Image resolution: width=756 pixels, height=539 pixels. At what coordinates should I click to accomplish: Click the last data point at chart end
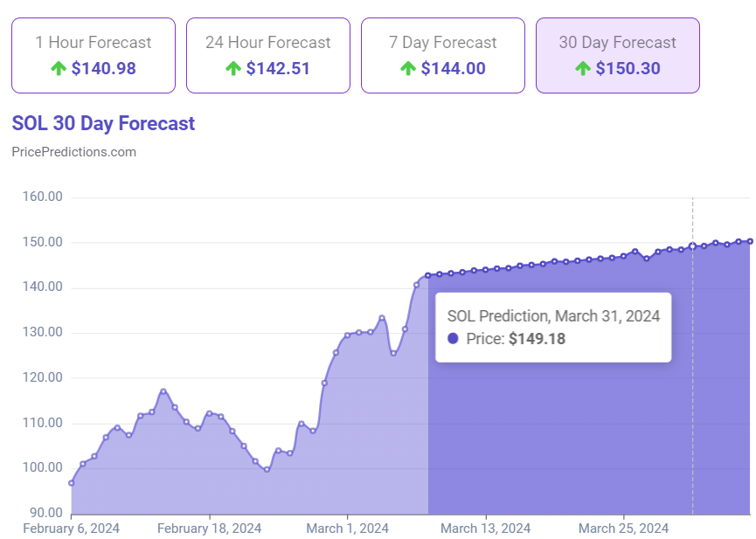coord(750,241)
